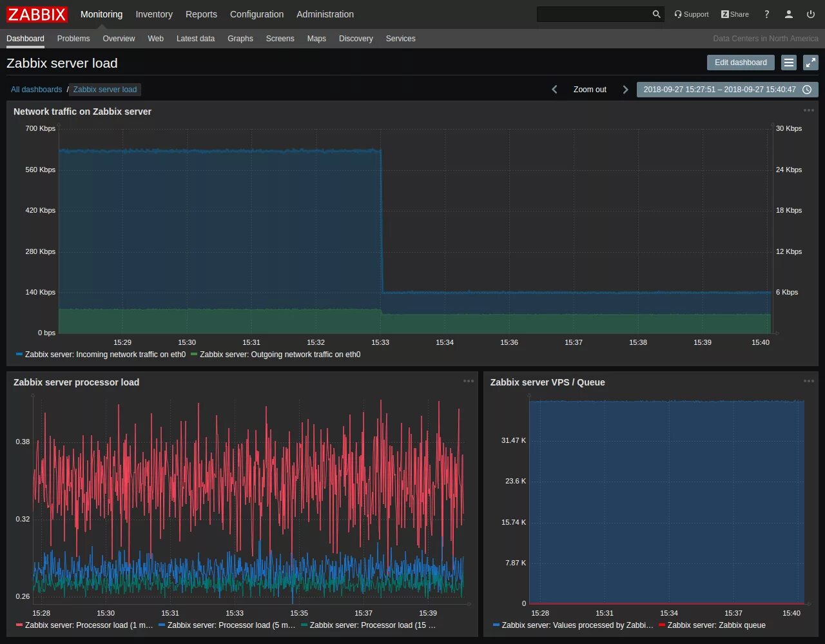Select the Graphs submenu tab
This screenshot has width=825, height=644.
coord(240,39)
